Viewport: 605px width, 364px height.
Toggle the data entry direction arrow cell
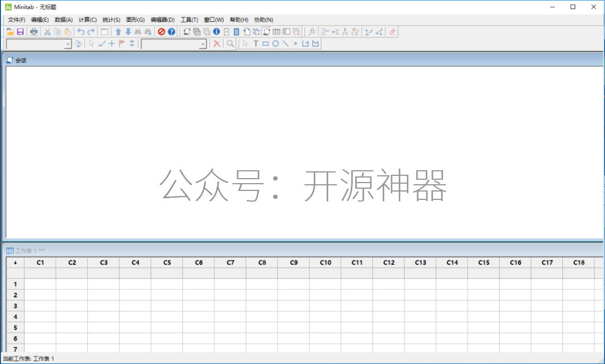(x=16, y=263)
